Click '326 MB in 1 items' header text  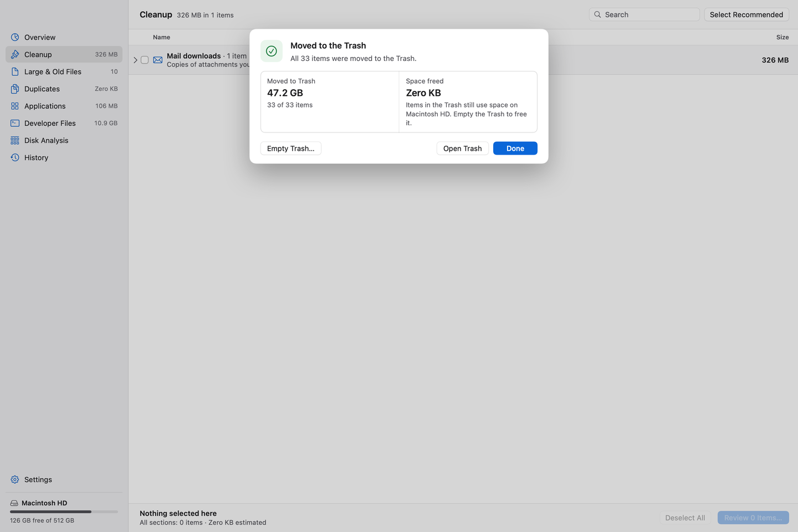coord(205,15)
